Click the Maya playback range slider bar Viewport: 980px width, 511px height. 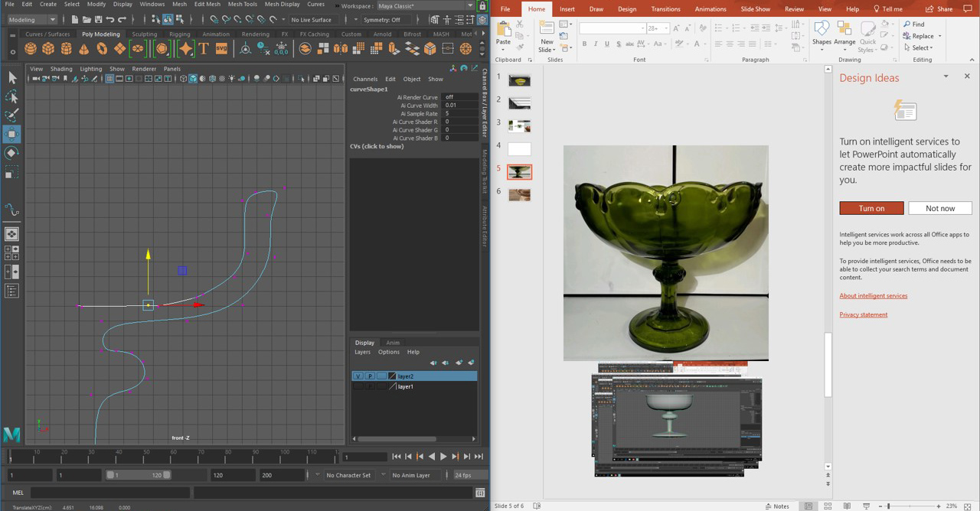[x=139, y=475]
